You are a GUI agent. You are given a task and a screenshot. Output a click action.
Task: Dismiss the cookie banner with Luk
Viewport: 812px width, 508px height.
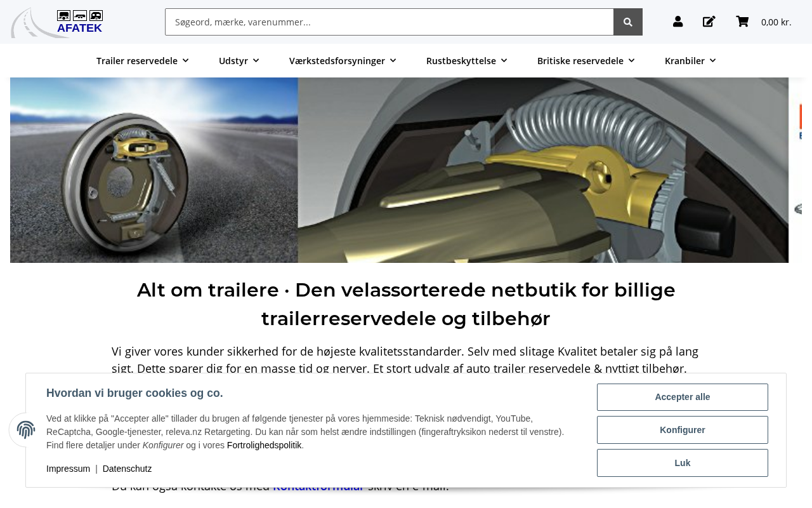point(683,463)
